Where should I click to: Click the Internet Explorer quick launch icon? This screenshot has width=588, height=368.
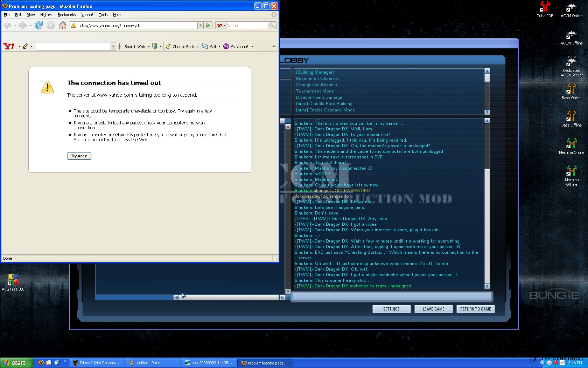[57, 363]
